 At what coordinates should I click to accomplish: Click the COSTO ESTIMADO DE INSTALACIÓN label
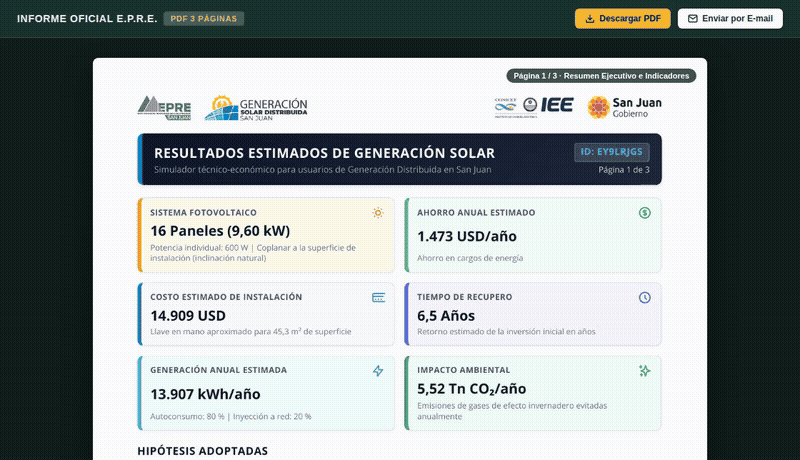tap(226, 297)
